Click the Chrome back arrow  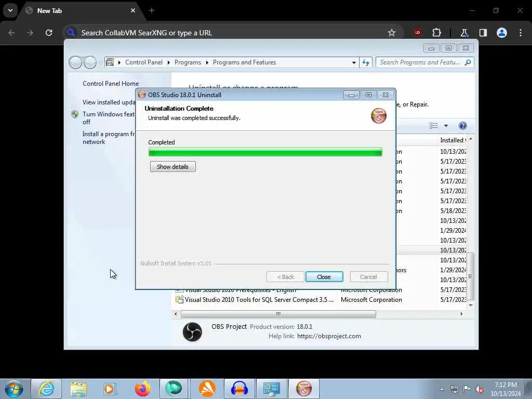(x=11, y=33)
